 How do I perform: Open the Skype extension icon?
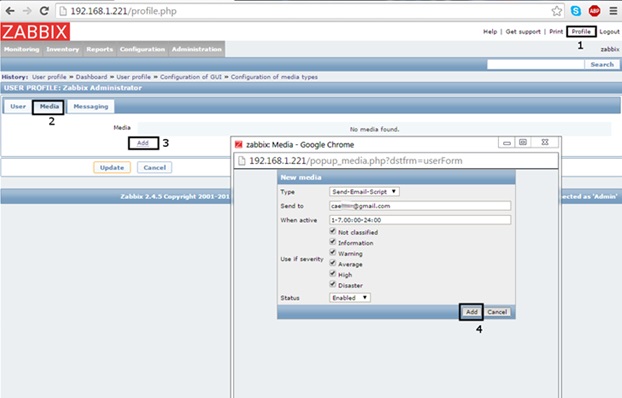[576, 11]
